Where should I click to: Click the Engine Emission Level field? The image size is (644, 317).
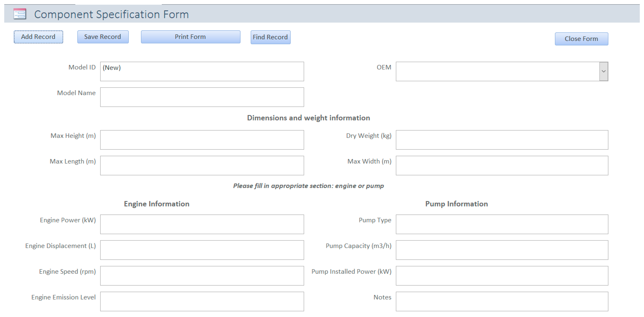202,301
